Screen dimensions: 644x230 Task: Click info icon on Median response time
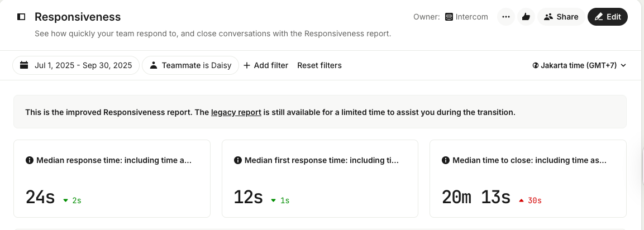(x=30, y=160)
